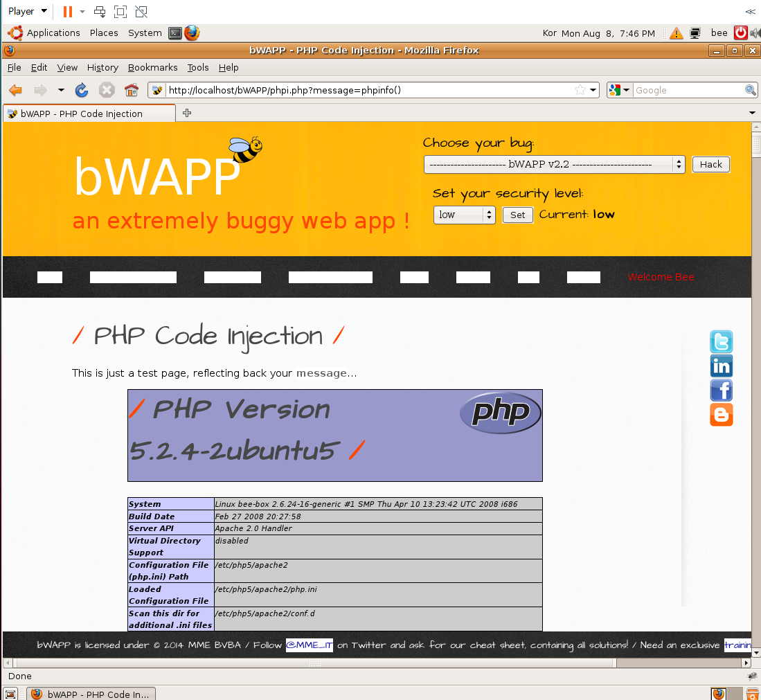761x700 pixels.
Task: Click the network monitor tray icon
Action: coord(695,33)
